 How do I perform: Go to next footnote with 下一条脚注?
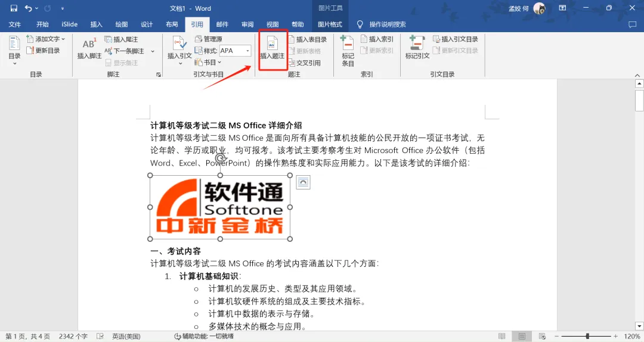point(124,51)
